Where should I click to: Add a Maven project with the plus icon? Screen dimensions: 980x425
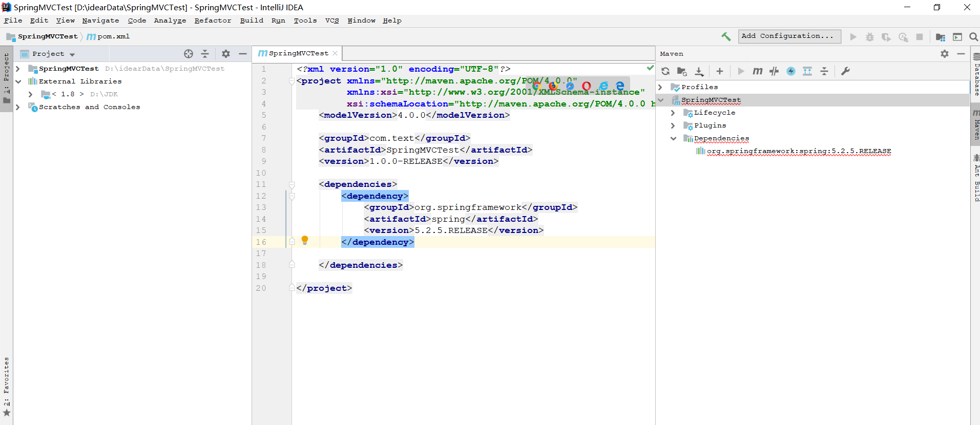[x=720, y=71]
